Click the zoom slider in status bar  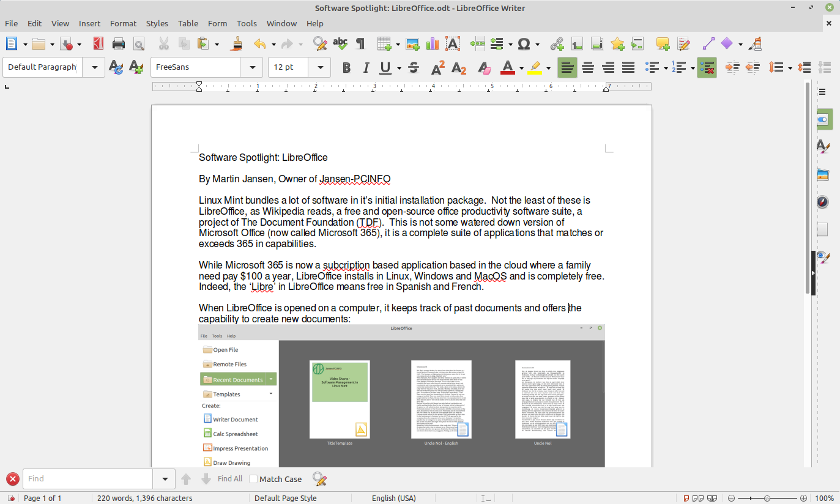[767, 498]
